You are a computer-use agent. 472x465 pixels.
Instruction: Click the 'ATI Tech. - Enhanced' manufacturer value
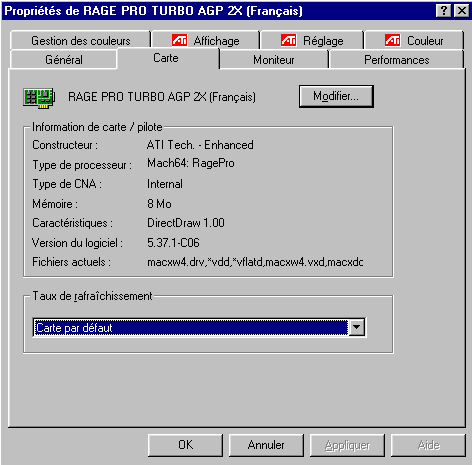click(x=200, y=145)
